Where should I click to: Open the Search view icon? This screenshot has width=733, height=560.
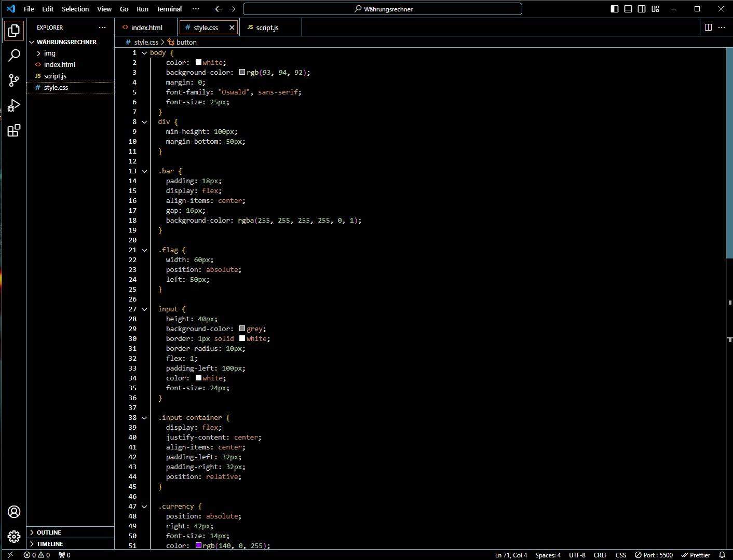(14, 55)
